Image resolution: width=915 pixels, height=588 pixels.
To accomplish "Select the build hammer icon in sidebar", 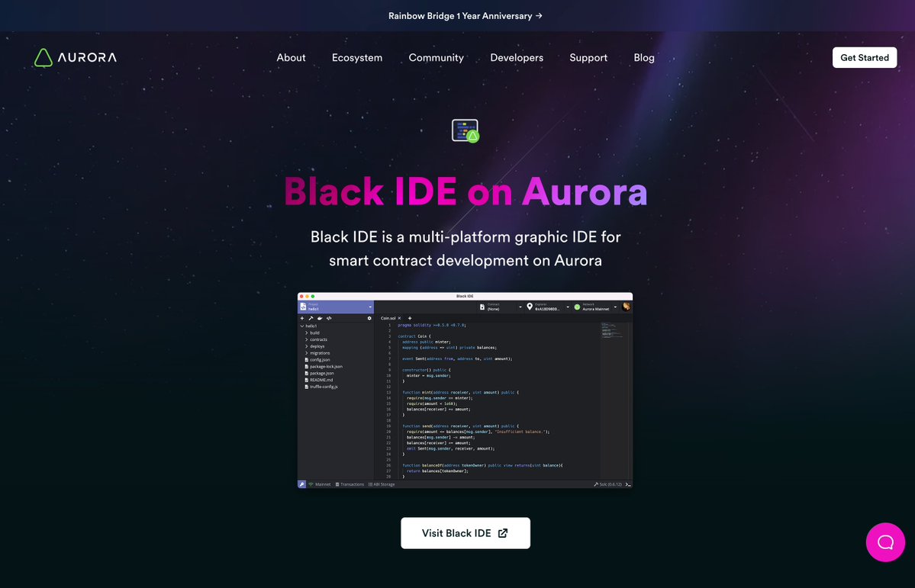I will pos(310,318).
